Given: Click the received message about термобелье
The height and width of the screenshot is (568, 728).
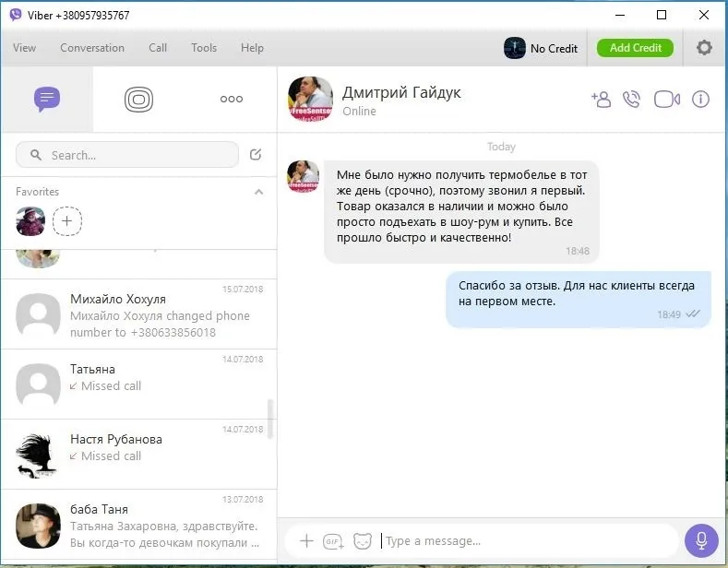Looking at the screenshot, I should pyautogui.click(x=461, y=212).
